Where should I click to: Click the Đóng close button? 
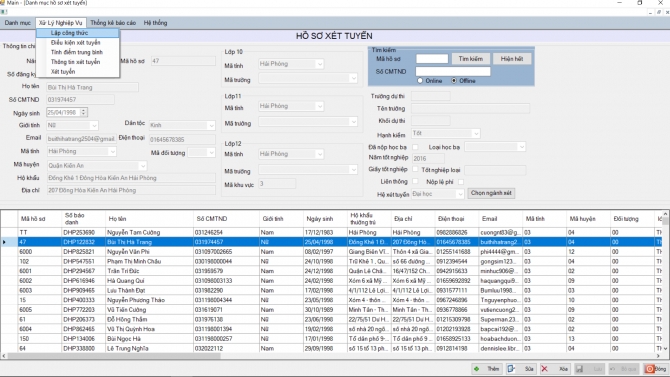(x=656, y=369)
